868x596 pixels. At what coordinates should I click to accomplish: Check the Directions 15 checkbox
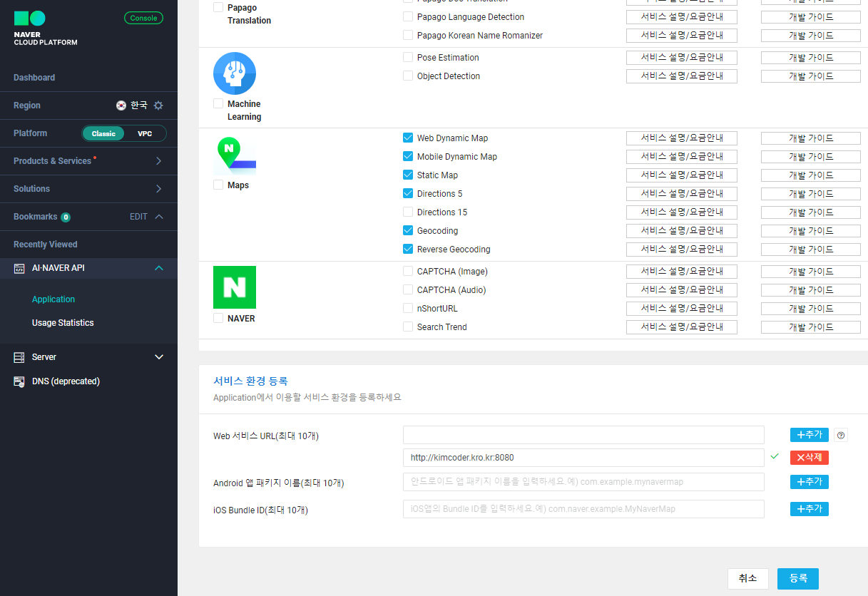pos(408,212)
